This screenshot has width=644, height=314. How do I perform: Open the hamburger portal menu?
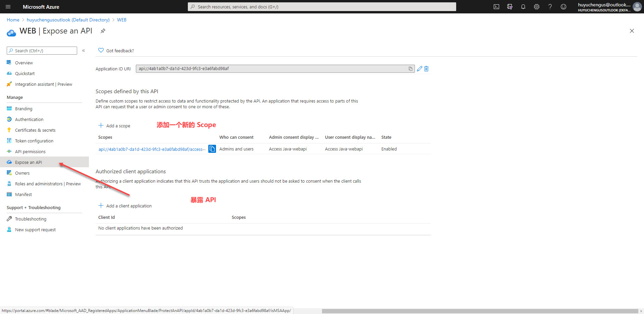8,7
